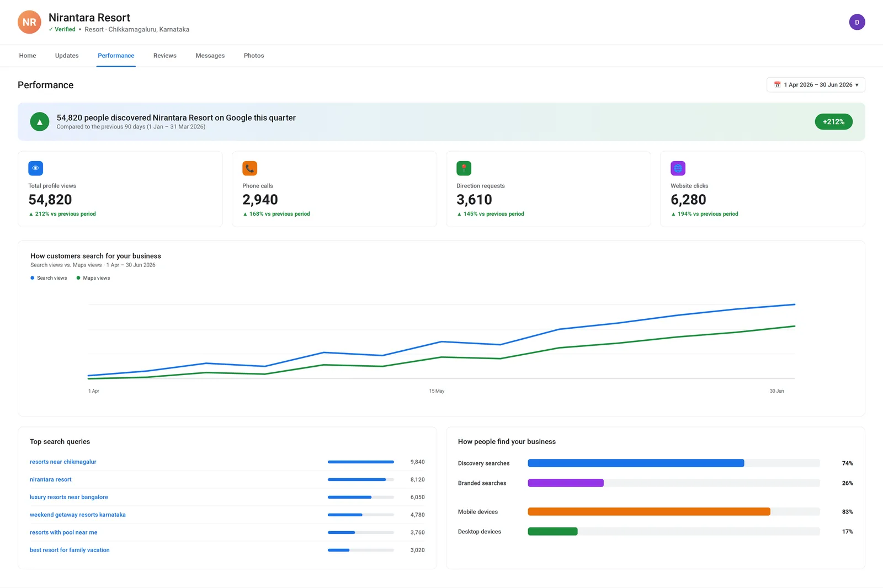Click the 26% Branded searches value
The width and height of the screenshot is (883, 588).
tap(848, 483)
